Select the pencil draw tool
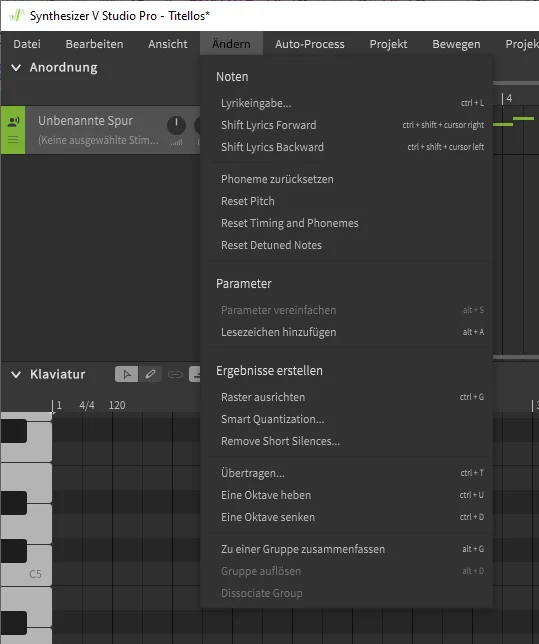The height and width of the screenshot is (644, 539). coord(150,374)
